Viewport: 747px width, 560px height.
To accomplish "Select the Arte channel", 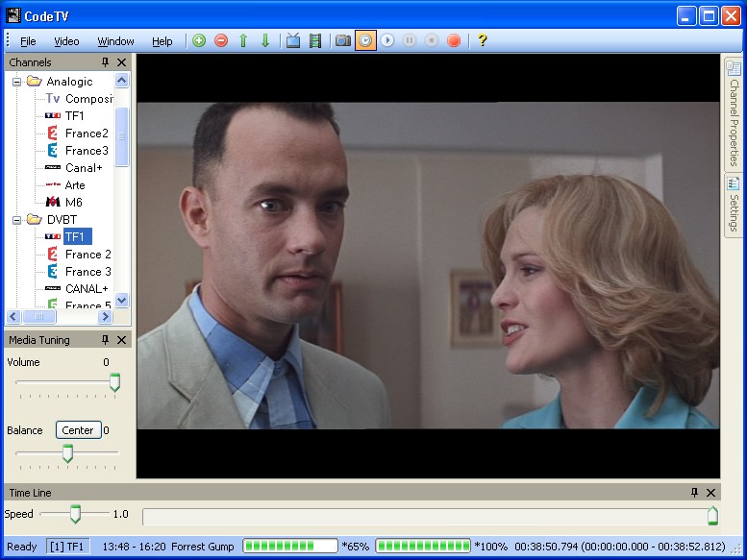I will pos(75,185).
